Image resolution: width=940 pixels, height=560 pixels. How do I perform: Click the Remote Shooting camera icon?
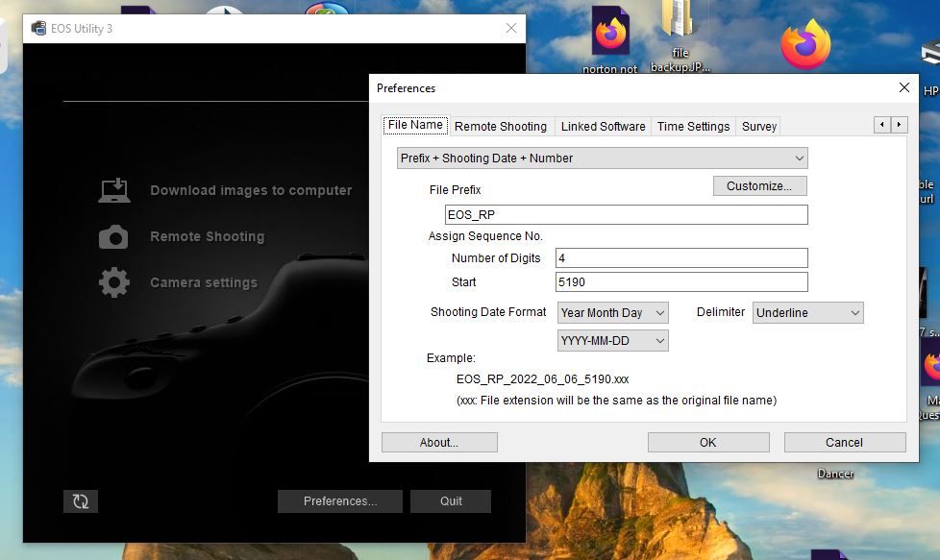tap(113, 237)
